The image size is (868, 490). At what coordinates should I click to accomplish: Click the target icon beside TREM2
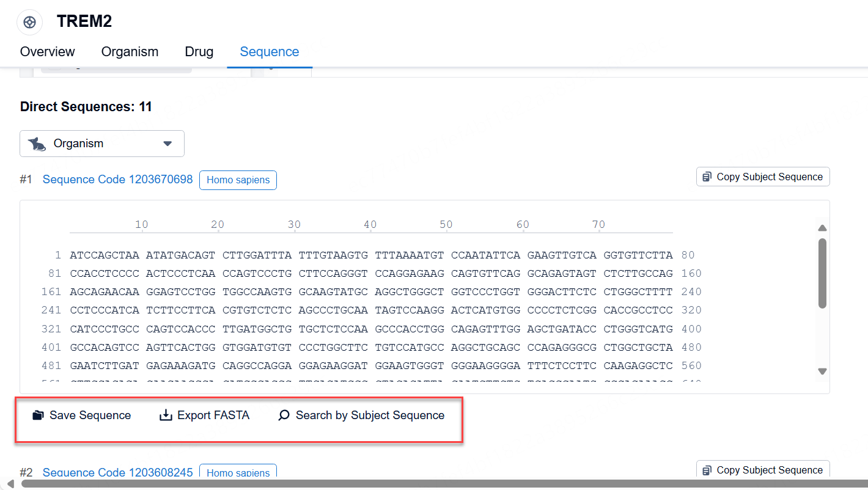tap(29, 23)
